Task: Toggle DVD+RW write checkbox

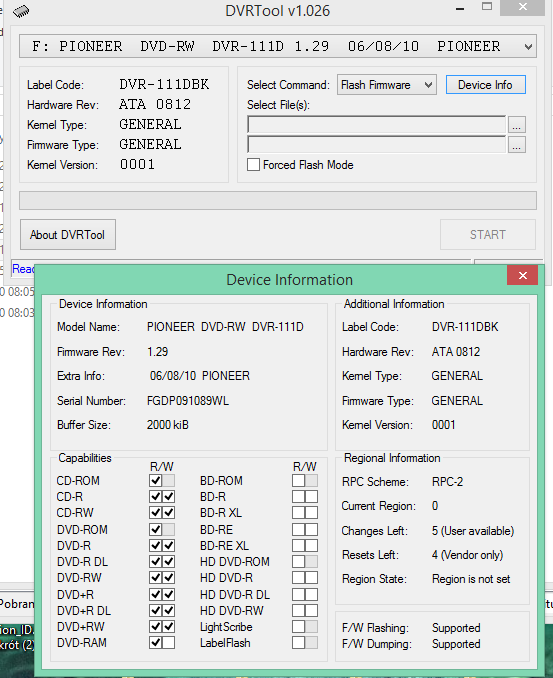Action: tap(169, 627)
